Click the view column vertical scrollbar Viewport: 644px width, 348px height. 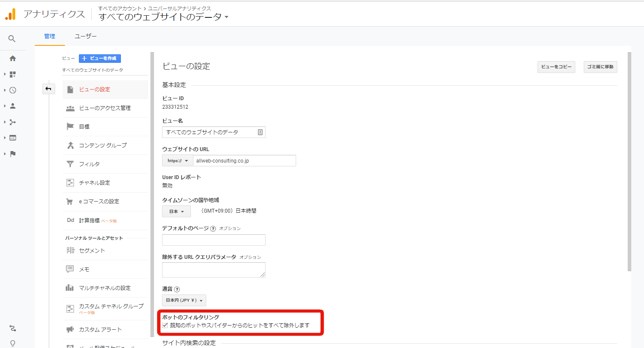click(x=152, y=194)
